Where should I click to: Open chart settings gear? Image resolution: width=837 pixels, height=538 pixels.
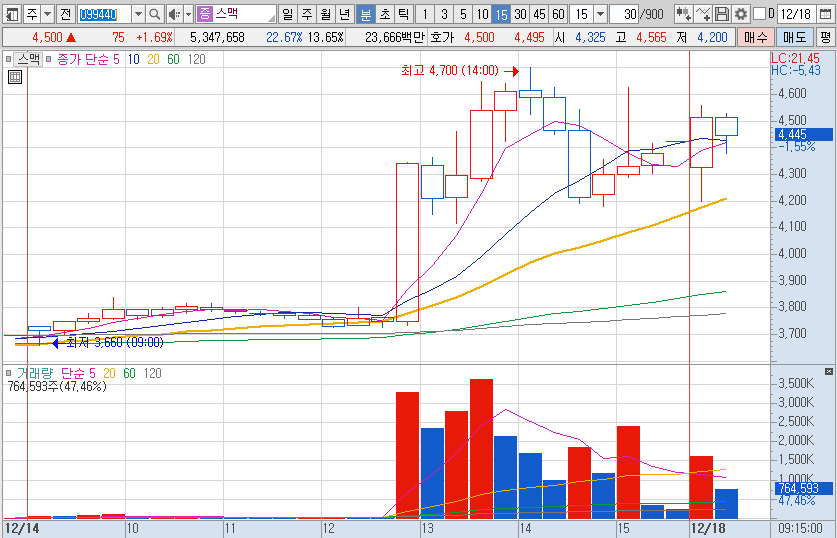pos(740,14)
